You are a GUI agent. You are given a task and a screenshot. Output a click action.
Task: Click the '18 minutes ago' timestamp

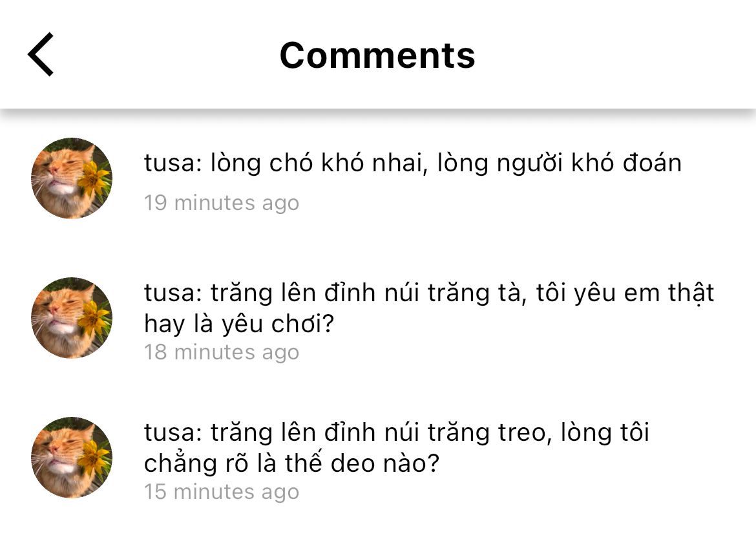[x=222, y=352]
